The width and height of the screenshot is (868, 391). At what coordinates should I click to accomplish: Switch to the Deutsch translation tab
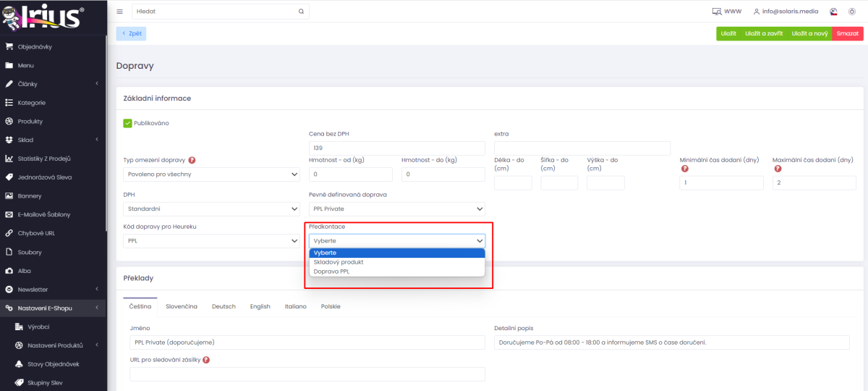tap(224, 306)
